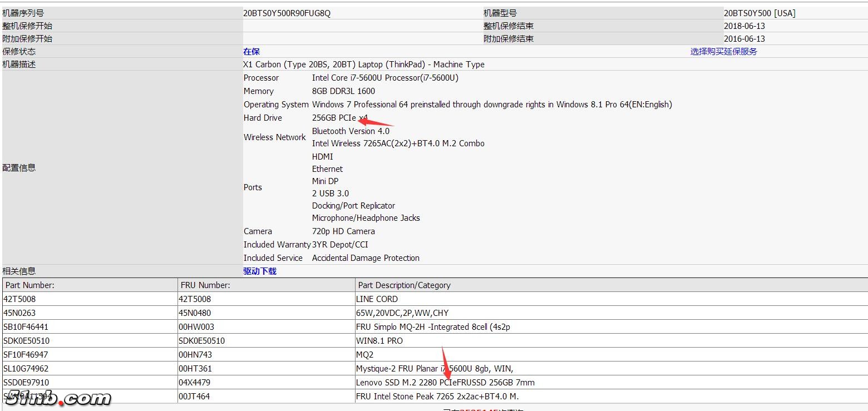Click FRU number 45N0480
This screenshot has height=411, width=868.
[x=195, y=313]
